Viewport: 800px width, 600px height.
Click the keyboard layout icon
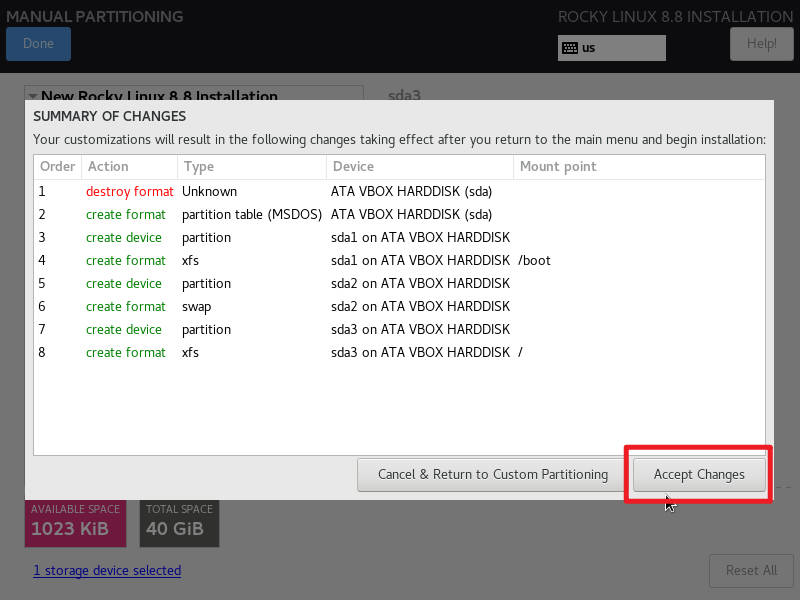pyautogui.click(x=569, y=48)
